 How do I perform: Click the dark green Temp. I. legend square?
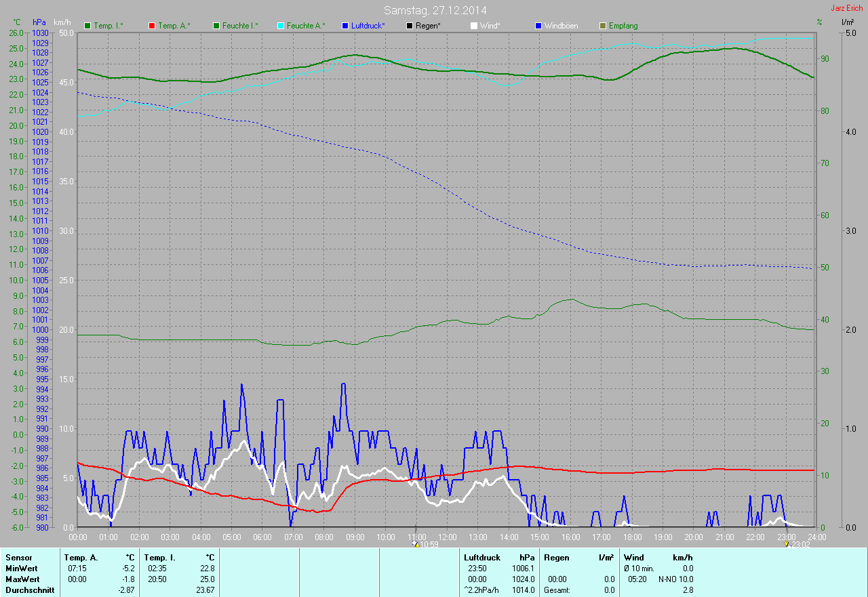(x=87, y=26)
